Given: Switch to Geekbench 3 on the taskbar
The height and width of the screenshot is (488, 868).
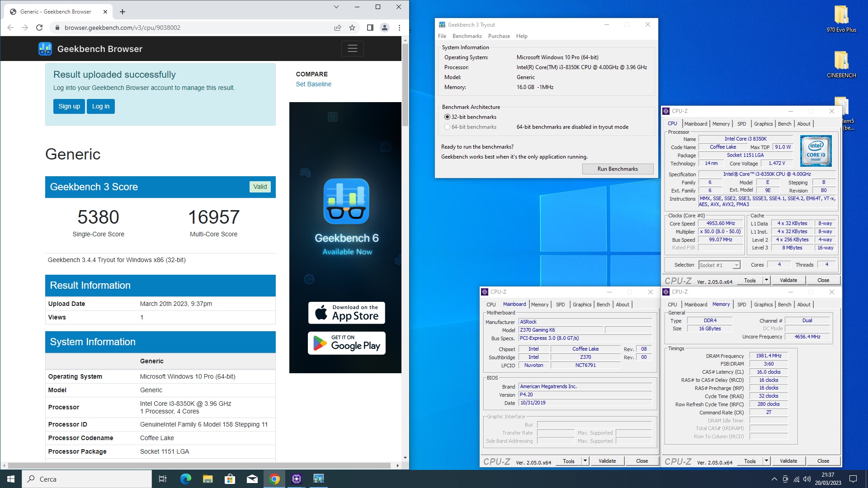Looking at the screenshot, I should pyautogui.click(x=319, y=479).
